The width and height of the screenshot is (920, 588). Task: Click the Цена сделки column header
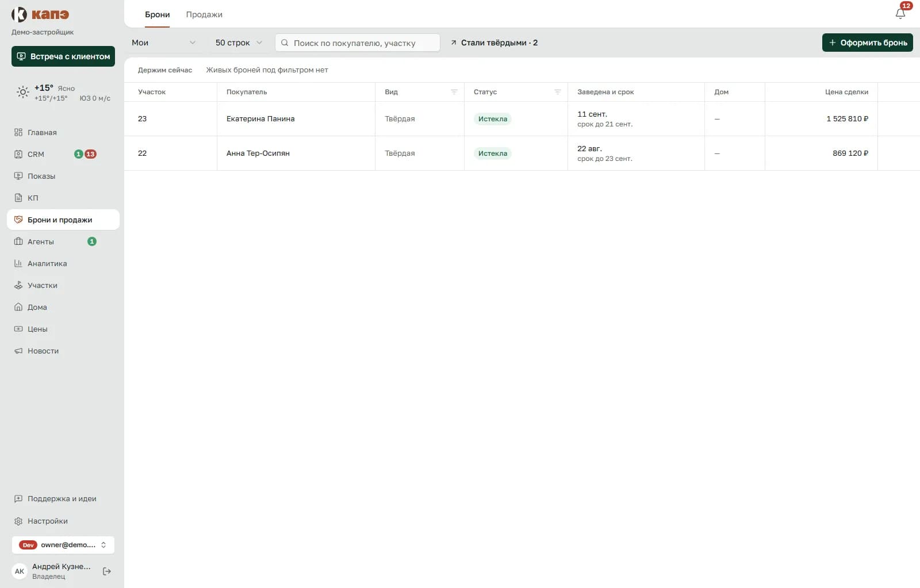846,92
